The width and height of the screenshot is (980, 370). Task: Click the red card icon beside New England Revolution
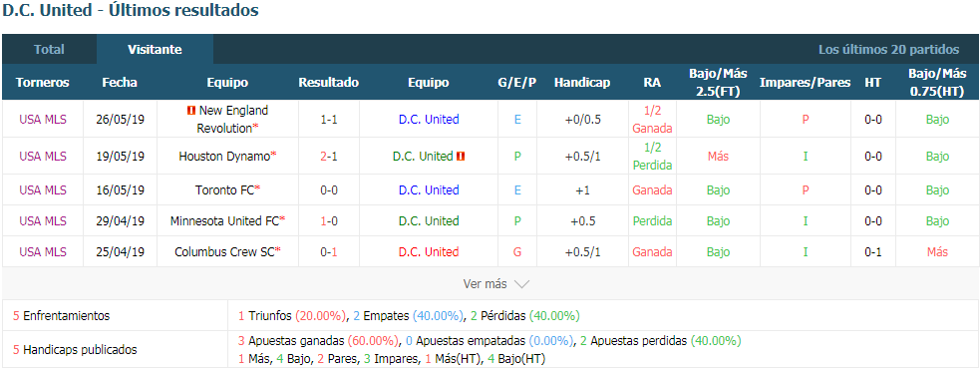point(191,111)
